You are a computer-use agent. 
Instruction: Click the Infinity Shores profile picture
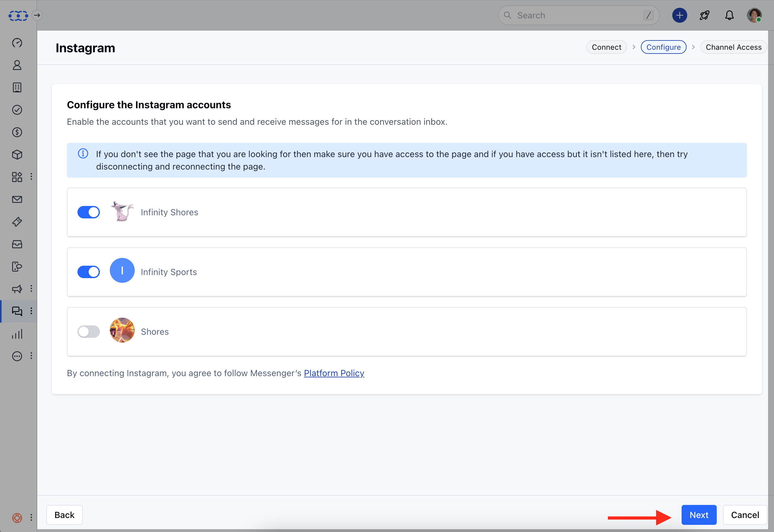click(122, 211)
